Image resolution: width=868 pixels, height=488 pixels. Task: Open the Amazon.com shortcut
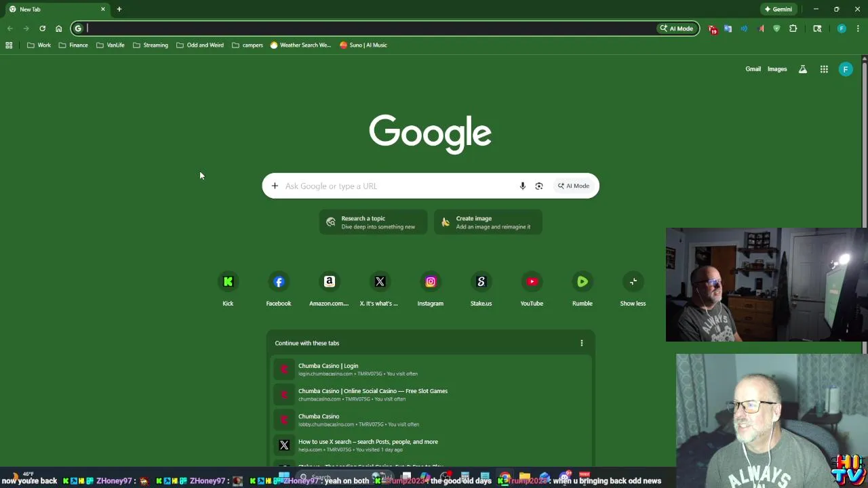pos(329,289)
